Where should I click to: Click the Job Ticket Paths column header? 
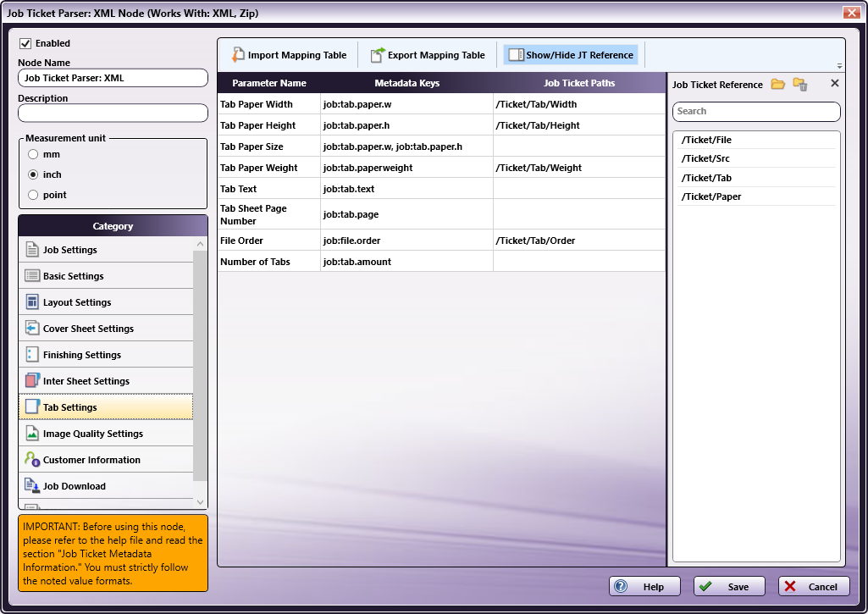coord(579,83)
